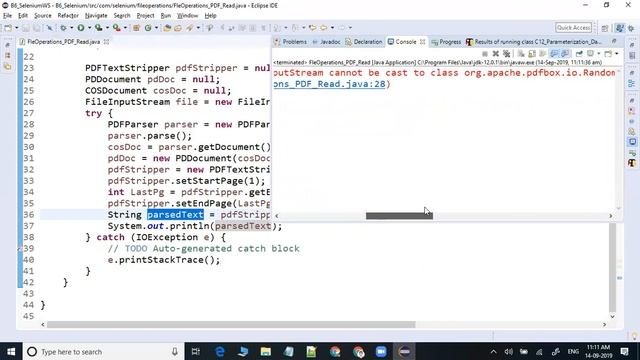
Task: Open the File menu
Action: [x=7, y=16]
